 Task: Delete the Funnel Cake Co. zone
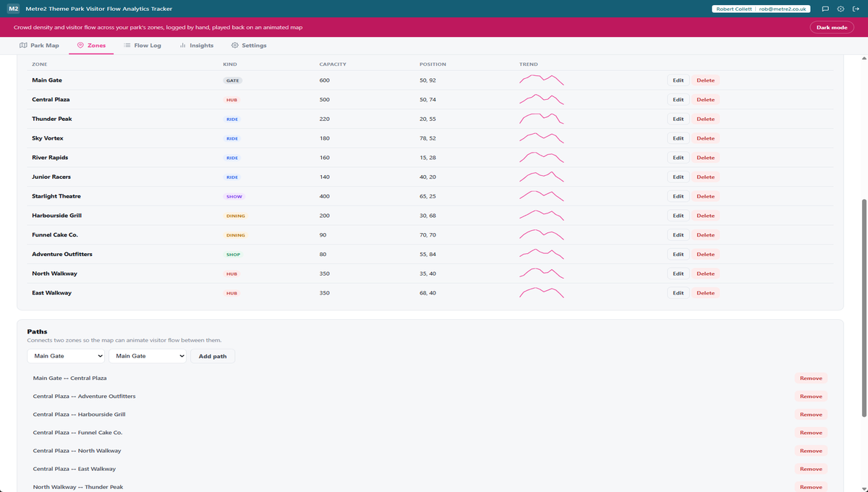tap(705, 235)
